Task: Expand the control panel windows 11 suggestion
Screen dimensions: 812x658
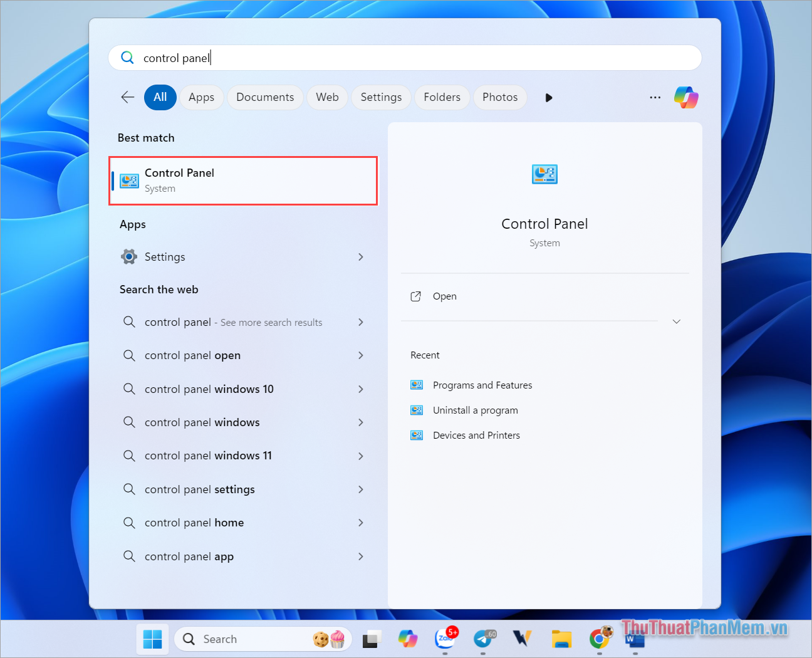Action: pos(362,456)
